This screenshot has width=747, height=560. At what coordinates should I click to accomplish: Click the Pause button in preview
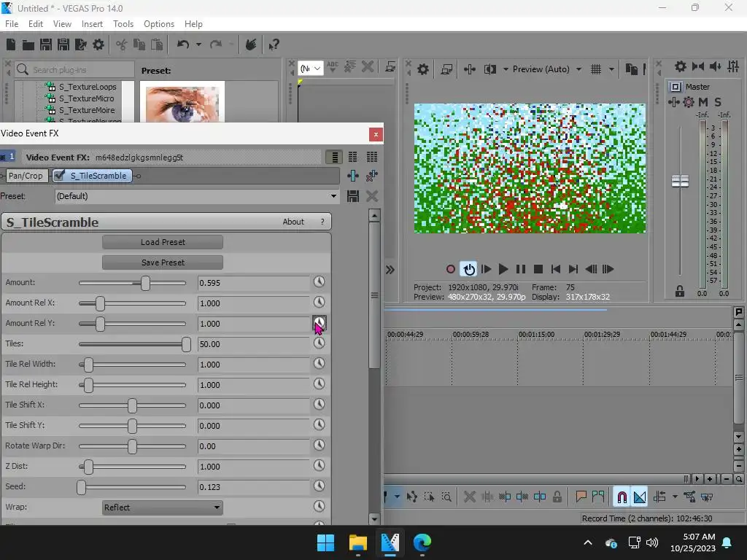[521, 270]
